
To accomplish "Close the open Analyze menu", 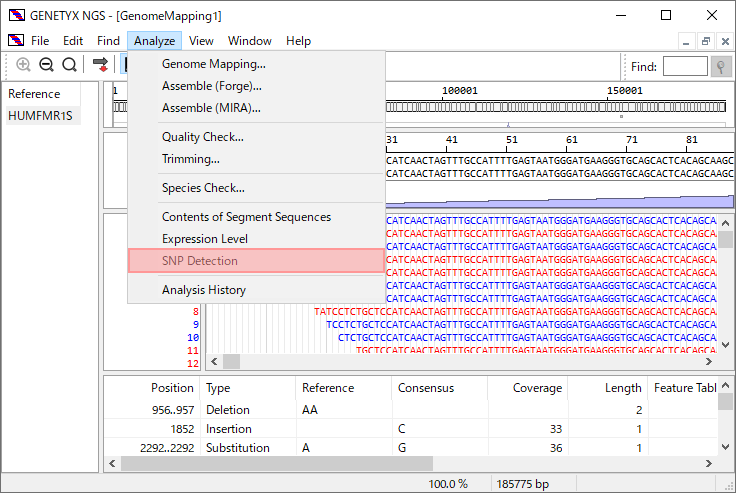I will (154, 41).
